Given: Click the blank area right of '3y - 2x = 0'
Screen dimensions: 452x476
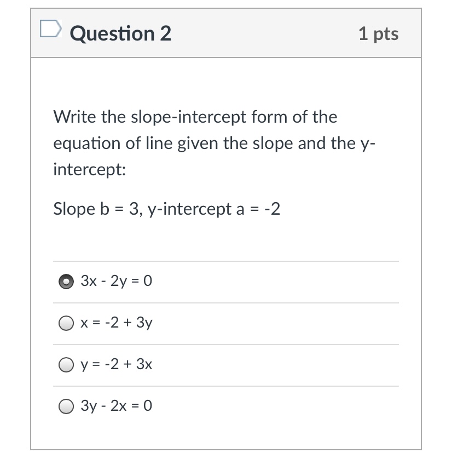Looking at the screenshot, I should click(x=275, y=407).
